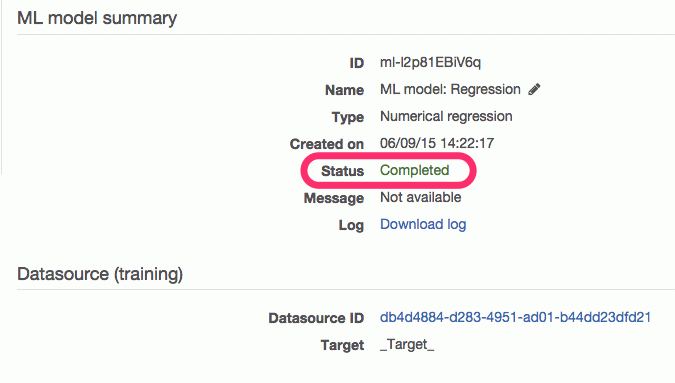Click the Message field label

click(334, 198)
